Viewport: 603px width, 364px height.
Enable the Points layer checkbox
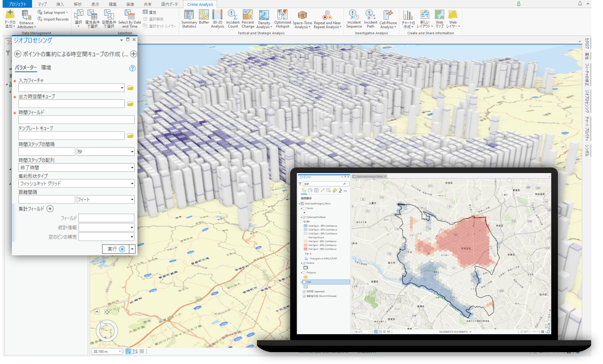(304, 208)
